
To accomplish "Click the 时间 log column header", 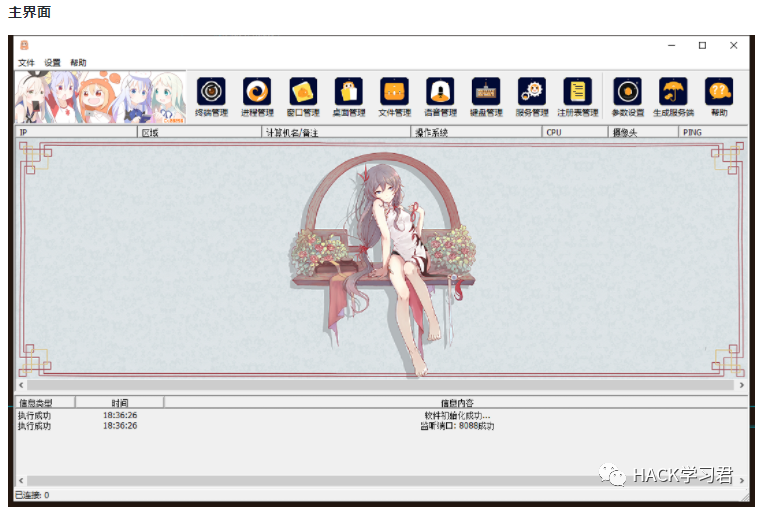I will tap(119, 402).
